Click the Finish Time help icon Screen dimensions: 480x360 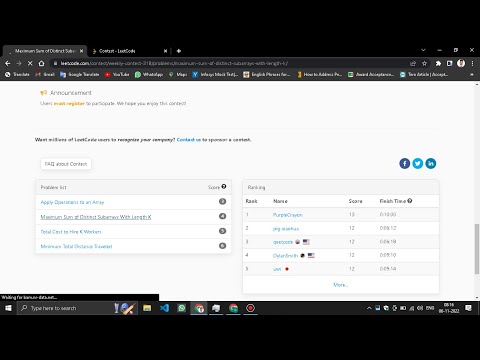coord(410,201)
